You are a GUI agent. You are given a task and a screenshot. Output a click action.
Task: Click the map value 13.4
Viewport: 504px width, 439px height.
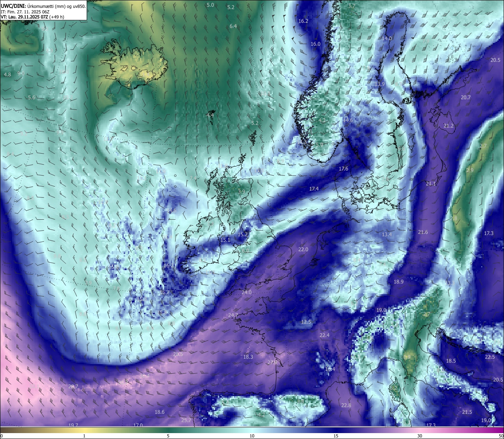pyautogui.click(x=387, y=235)
